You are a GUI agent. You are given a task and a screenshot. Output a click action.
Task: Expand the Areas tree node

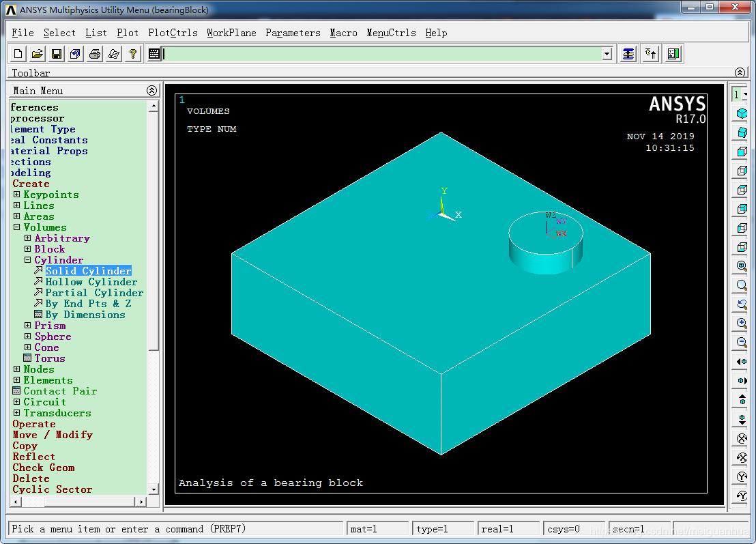pos(17,216)
